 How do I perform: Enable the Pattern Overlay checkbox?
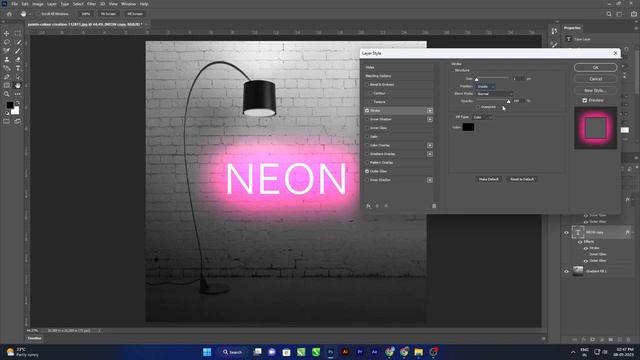(367, 162)
